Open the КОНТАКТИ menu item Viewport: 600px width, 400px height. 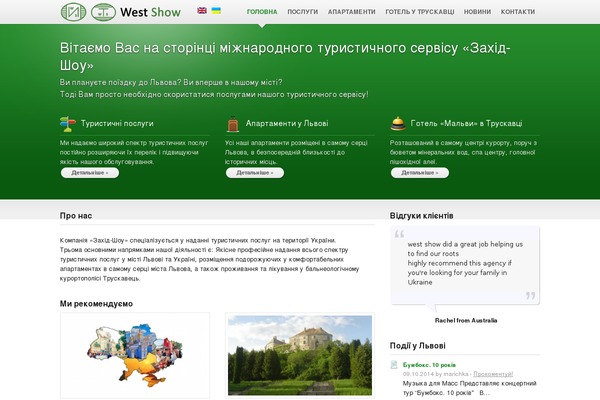518,12
